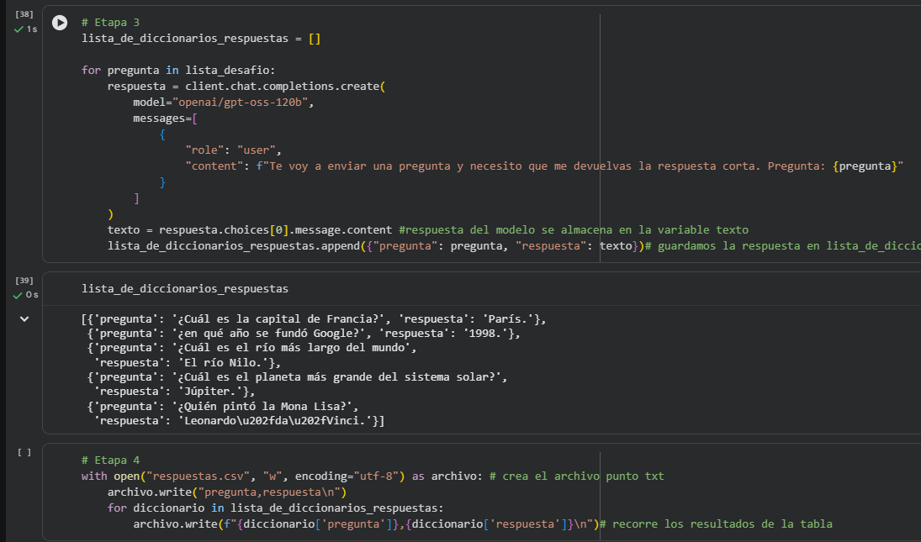Click the '# Etapa 4' comment line
The image size is (921, 542).
click(x=110, y=460)
